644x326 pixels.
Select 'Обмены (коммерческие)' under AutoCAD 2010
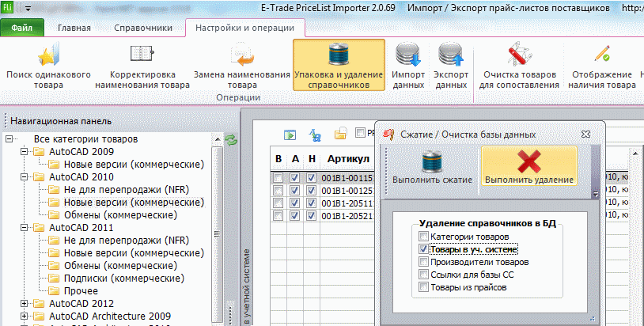click(x=120, y=215)
